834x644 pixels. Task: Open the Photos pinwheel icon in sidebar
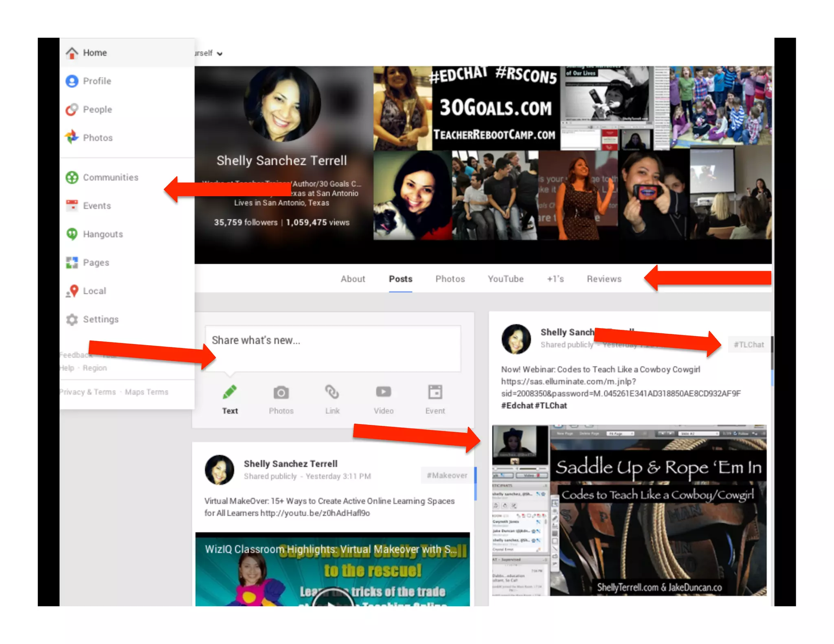click(72, 138)
